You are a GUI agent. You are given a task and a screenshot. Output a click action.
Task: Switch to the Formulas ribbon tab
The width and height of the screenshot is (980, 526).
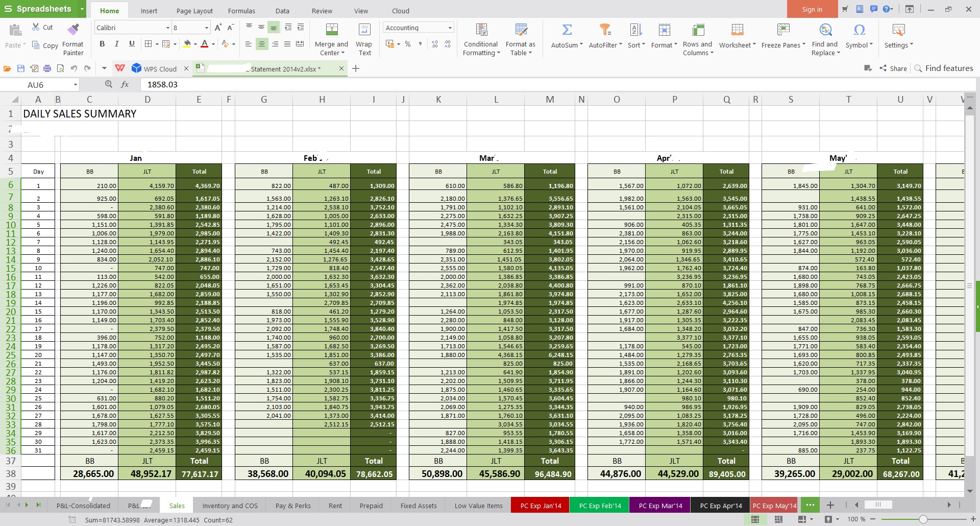point(241,11)
